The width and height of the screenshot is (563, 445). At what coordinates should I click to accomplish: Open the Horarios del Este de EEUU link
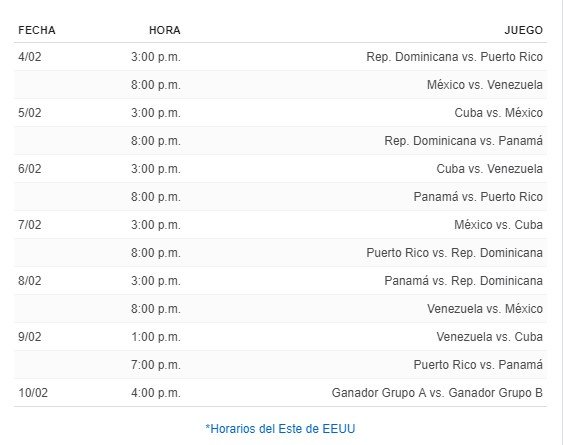pos(280,428)
